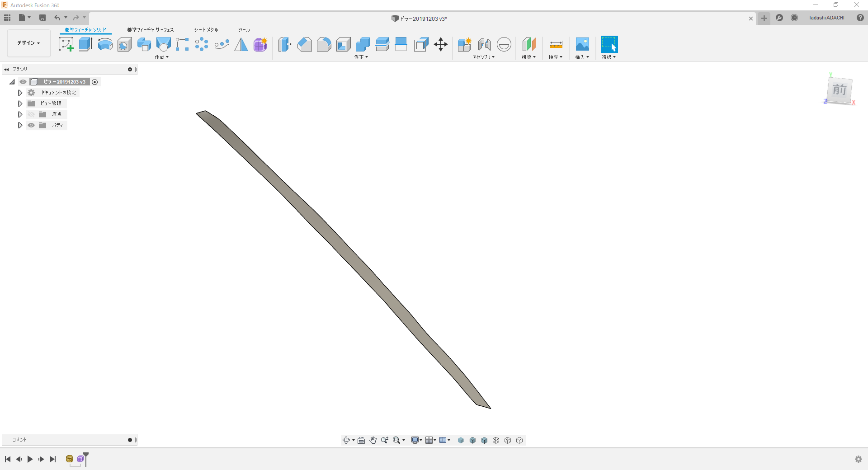Select the Create Sketch tool
This screenshot has height=470, width=868.
[66, 44]
